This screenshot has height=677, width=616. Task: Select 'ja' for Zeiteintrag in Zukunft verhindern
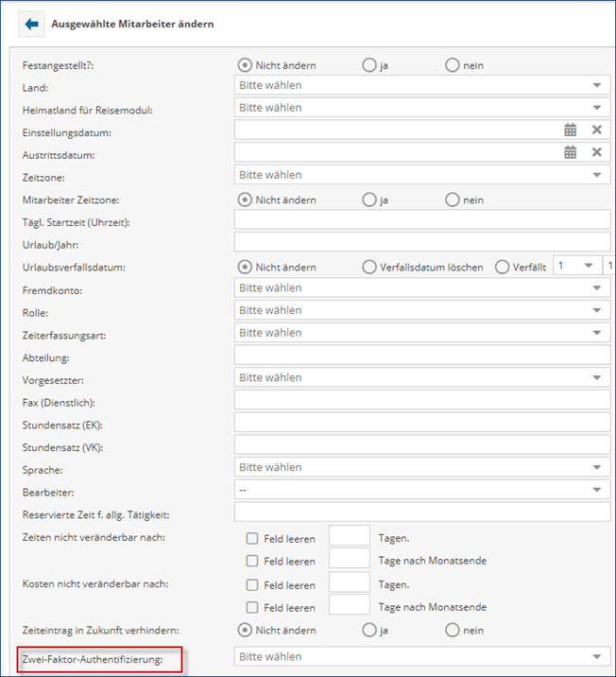pyautogui.click(x=369, y=630)
